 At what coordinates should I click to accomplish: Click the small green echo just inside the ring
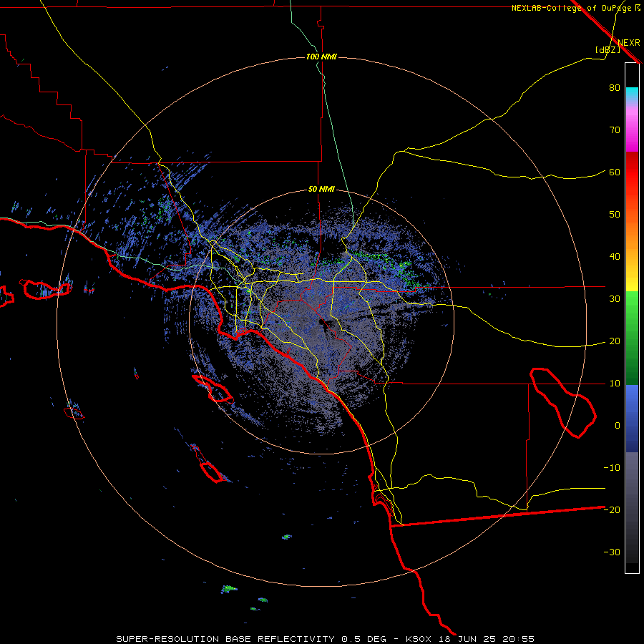pos(287,537)
